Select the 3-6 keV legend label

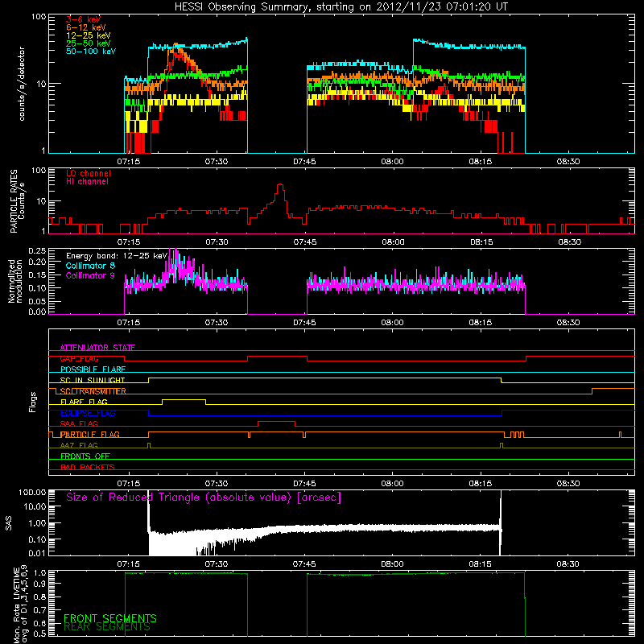84,19
